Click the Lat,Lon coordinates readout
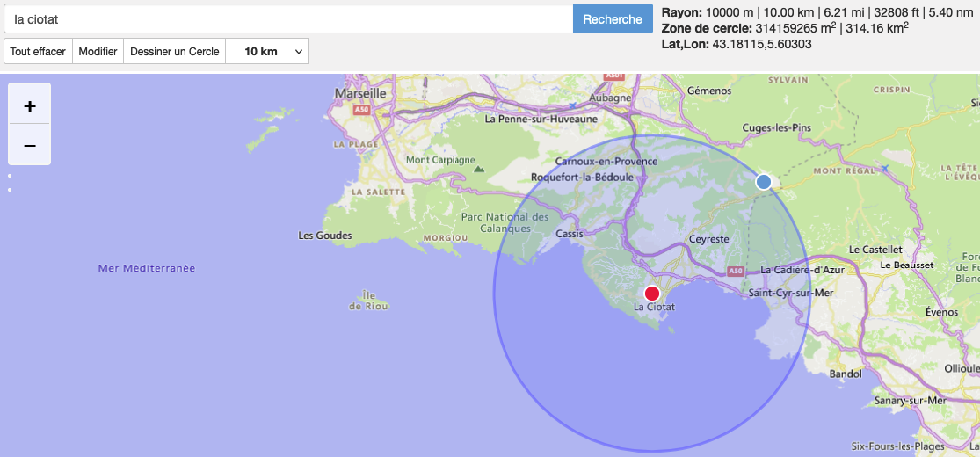980x457 pixels. (x=737, y=44)
